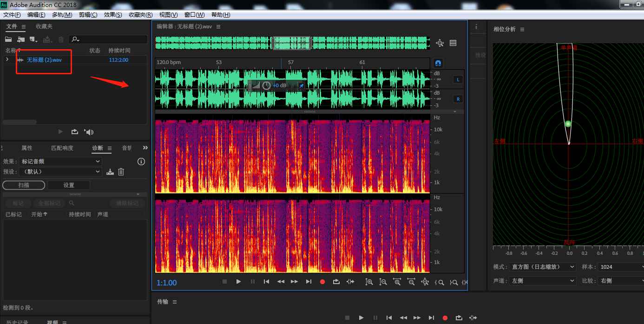Click the info icon in the 诊断 panel

pyautogui.click(x=141, y=162)
